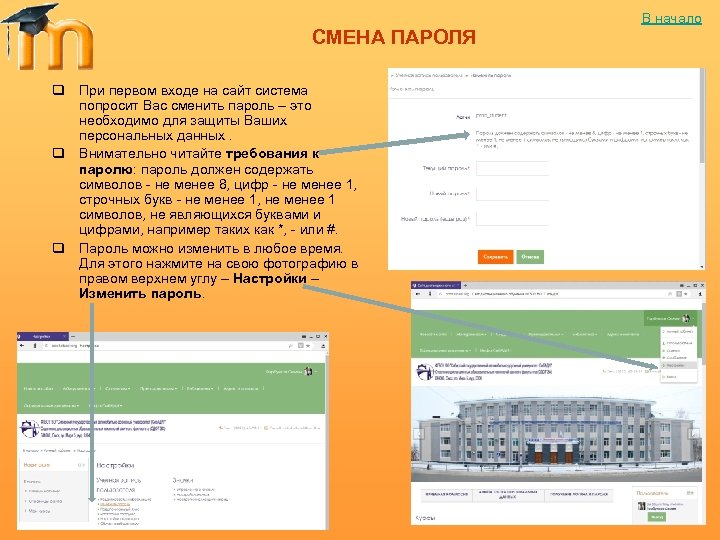Viewport: 720px width, 540px height.
Task: Select the purple browser tab in left window
Action: tap(43, 337)
